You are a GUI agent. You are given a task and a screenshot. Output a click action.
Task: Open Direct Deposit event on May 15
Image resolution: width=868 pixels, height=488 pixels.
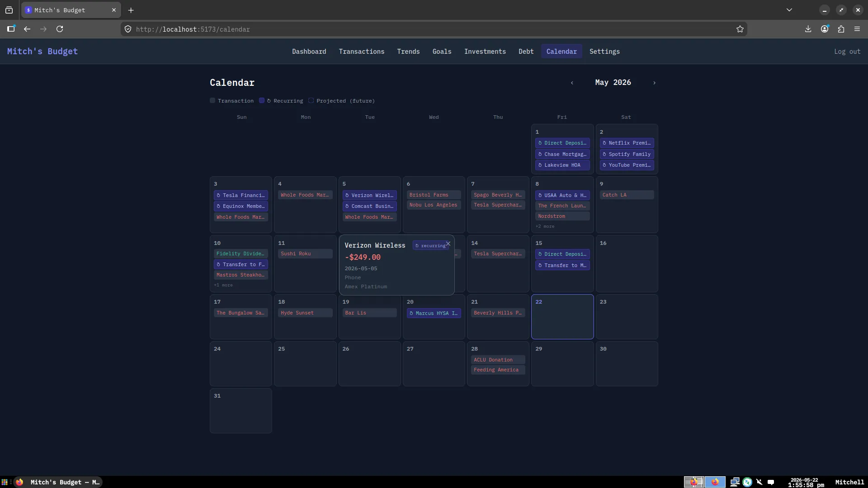pyautogui.click(x=562, y=254)
